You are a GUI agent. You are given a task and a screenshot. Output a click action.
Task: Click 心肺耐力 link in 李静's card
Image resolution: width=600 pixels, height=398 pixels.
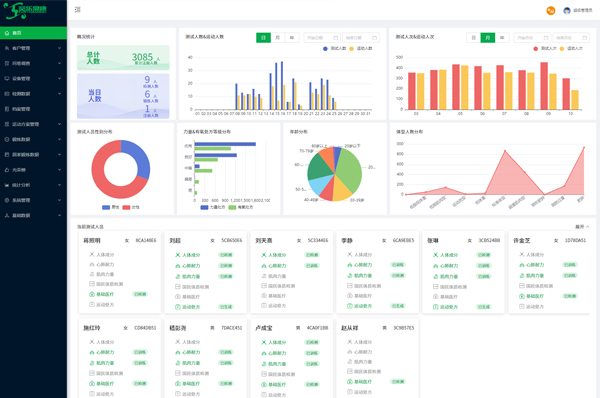click(363, 265)
